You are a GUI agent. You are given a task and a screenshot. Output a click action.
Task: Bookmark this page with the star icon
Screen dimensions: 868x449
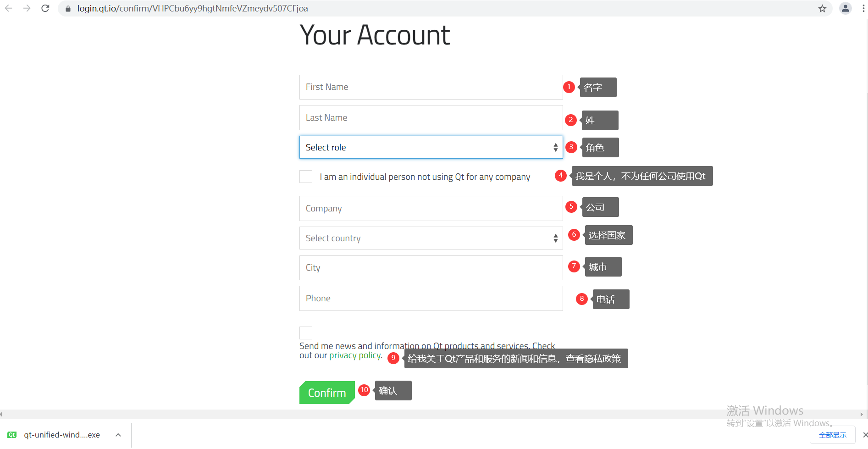822,9
